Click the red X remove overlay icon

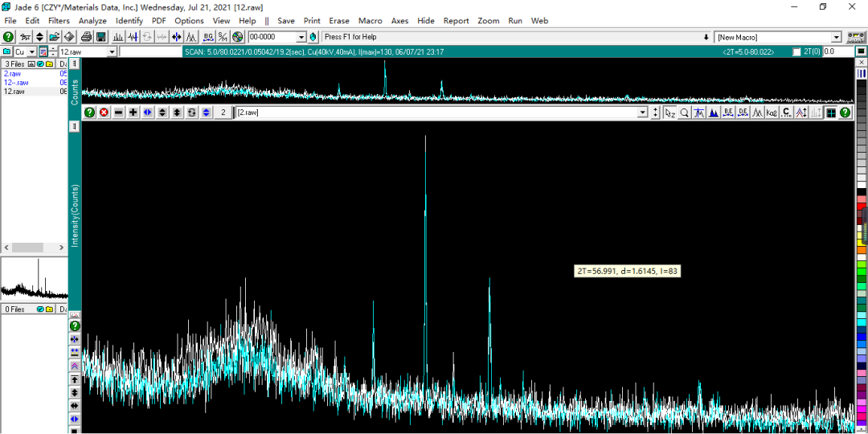(104, 113)
